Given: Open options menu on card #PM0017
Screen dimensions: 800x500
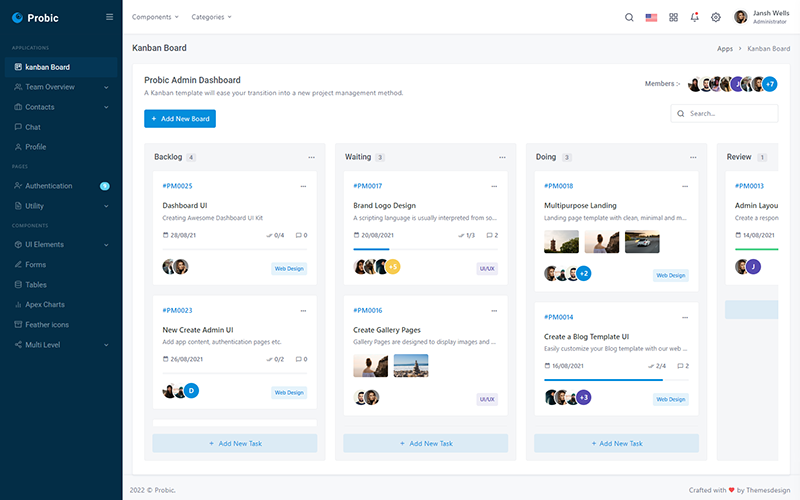Looking at the screenshot, I should 494,186.
